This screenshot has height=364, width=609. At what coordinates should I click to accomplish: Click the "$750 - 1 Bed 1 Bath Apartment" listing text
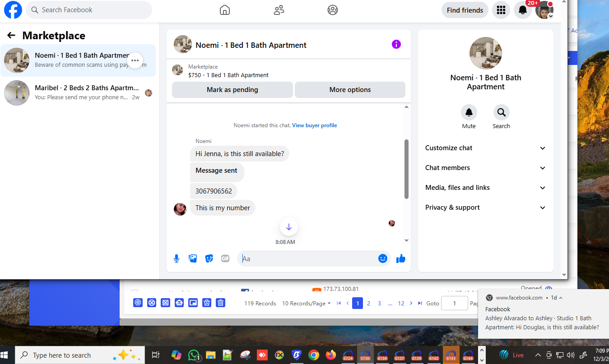click(x=228, y=75)
